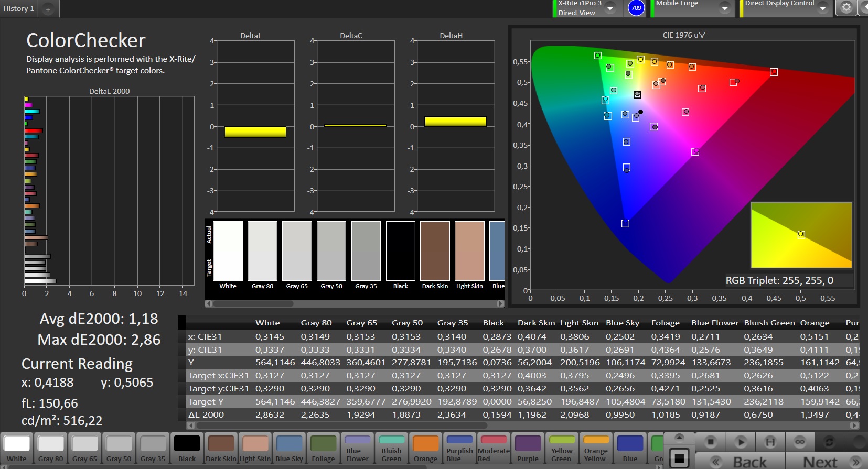This screenshot has height=469, width=868.
Task: Open settings via the gear icon
Action: tap(846, 8)
